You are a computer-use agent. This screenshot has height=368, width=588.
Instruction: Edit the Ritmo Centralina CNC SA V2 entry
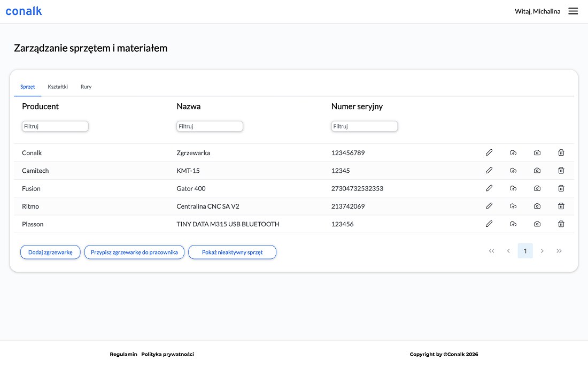(489, 206)
